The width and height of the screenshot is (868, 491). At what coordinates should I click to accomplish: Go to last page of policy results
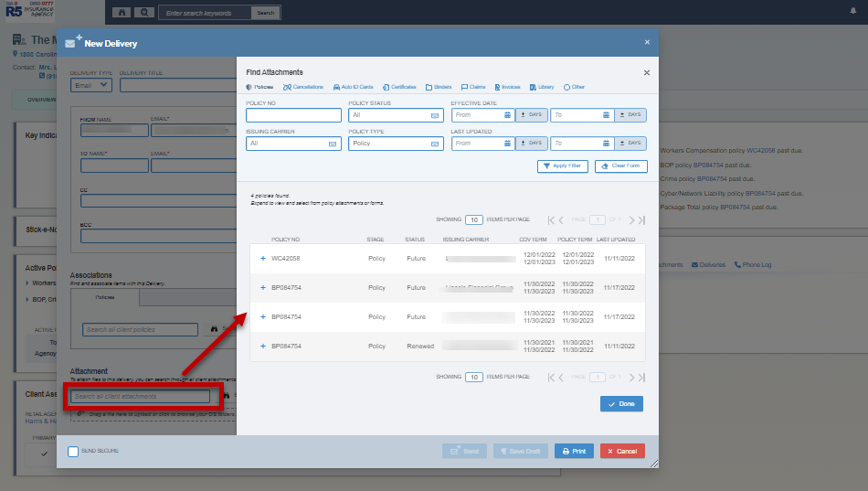click(x=642, y=220)
